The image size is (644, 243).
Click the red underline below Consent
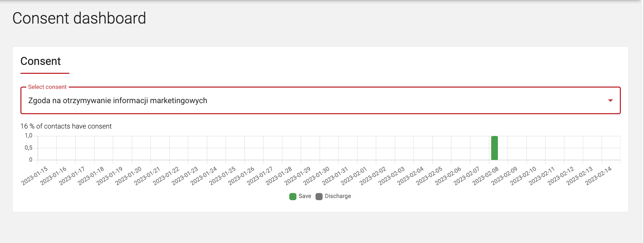(45, 73)
